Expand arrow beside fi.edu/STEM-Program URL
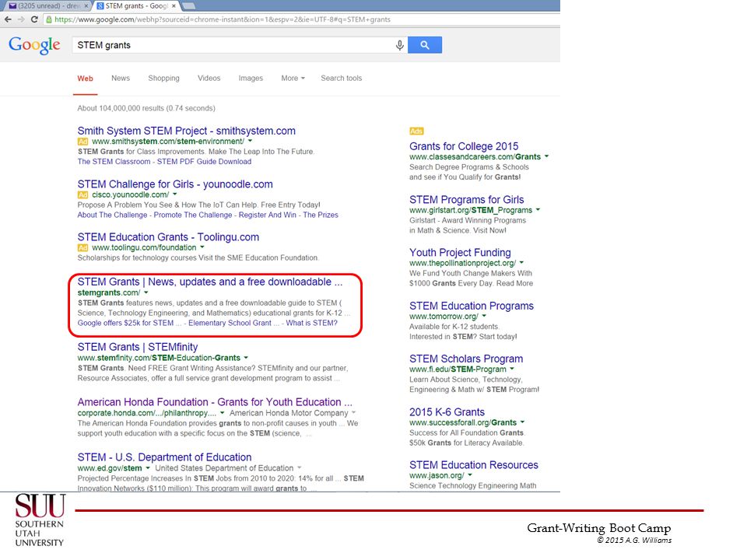The image size is (747, 560). [x=512, y=369]
